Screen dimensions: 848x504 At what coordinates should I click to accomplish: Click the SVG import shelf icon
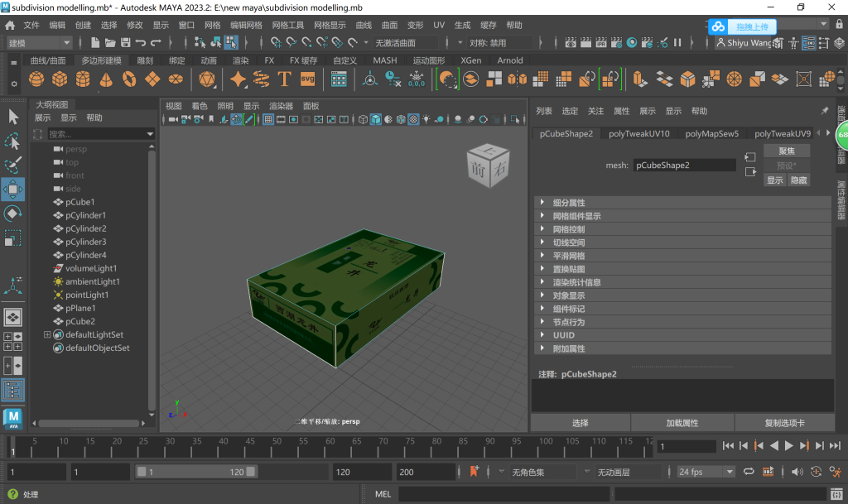click(308, 79)
